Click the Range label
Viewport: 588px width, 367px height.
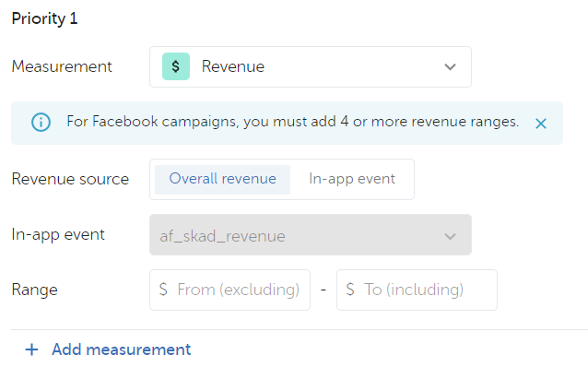[x=34, y=290]
